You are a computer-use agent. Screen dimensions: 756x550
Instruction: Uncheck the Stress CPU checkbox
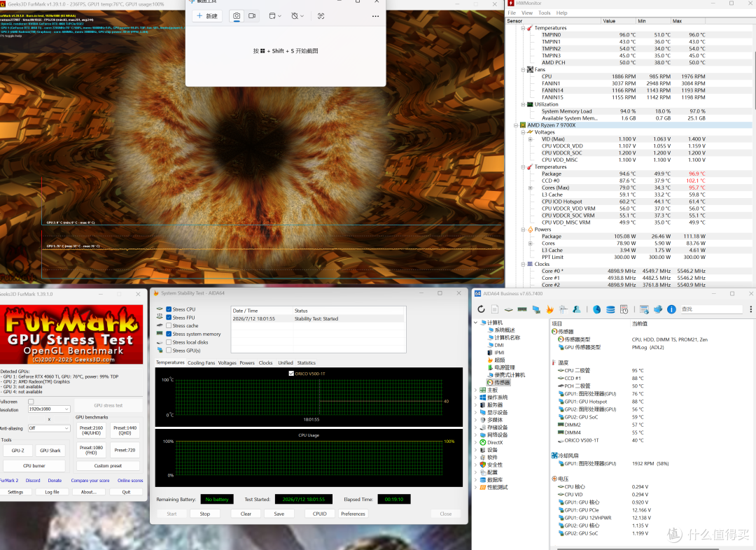(x=169, y=309)
